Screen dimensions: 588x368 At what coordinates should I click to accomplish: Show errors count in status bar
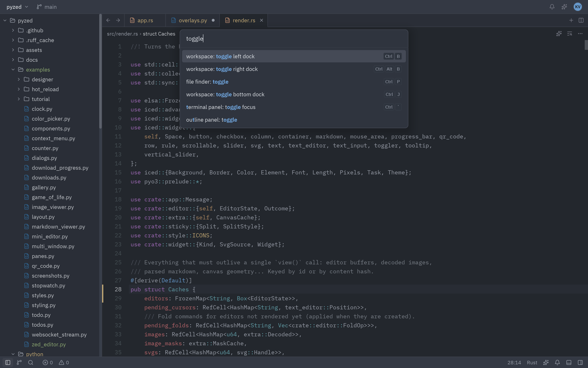click(x=48, y=362)
